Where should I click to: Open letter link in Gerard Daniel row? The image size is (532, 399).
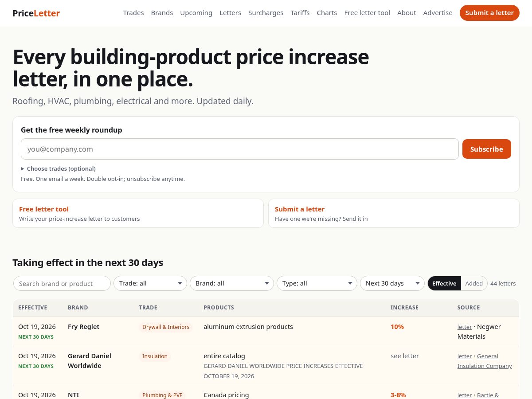[x=465, y=356]
